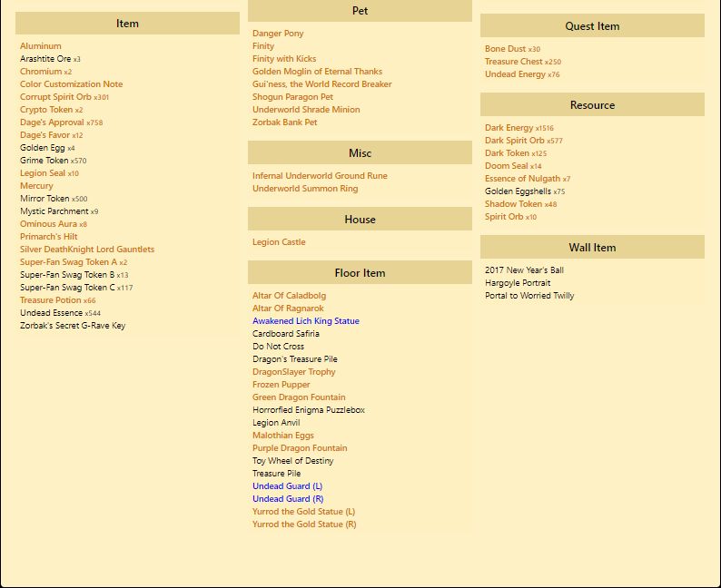The width and height of the screenshot is (721, 588).
Task: Open the Shadow Token link
Action: coord(513,204)
